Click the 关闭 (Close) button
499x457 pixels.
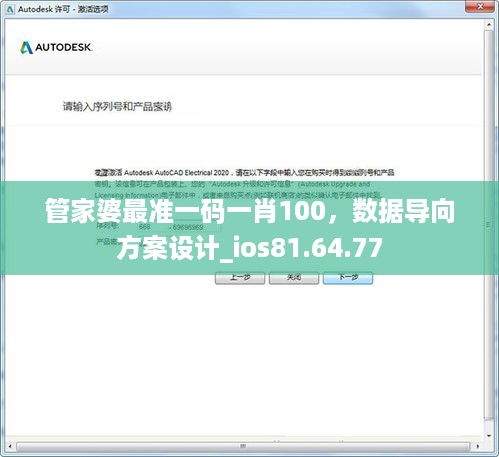(294, 278)
